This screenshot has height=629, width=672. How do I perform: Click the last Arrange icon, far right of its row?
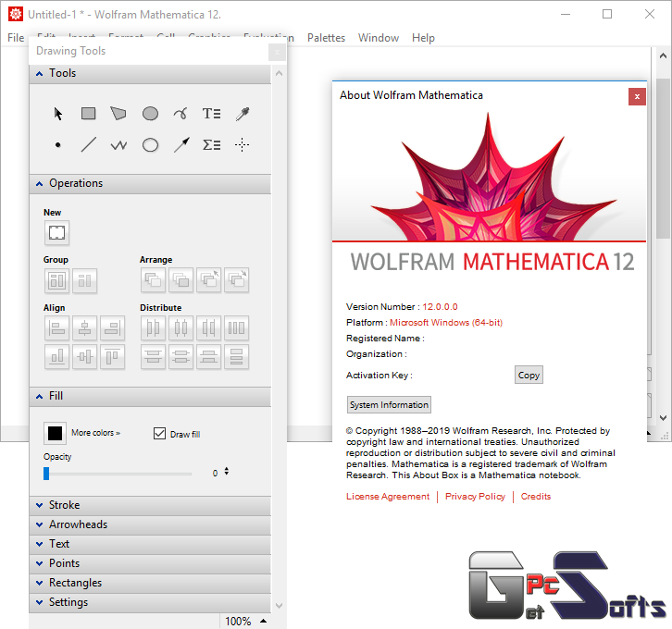pyautogui.click(x=237, y=280)
